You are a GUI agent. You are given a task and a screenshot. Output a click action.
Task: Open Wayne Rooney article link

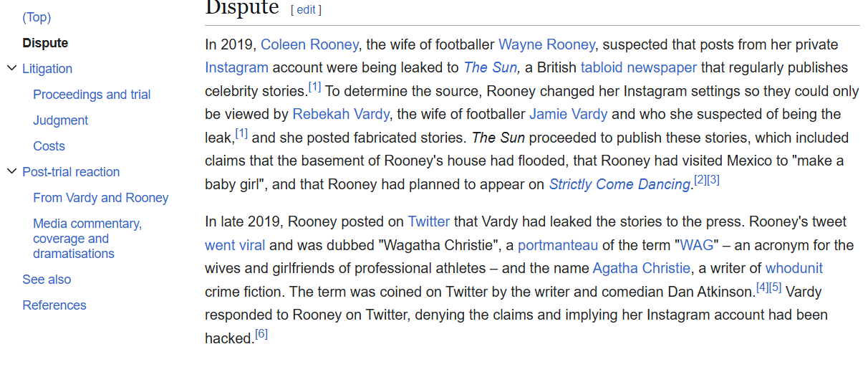pyautogui.click(x=546, y=44)
